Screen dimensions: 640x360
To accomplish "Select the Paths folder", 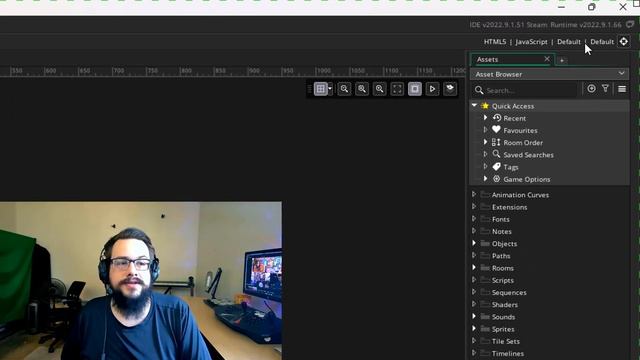I will pos(501,256).
